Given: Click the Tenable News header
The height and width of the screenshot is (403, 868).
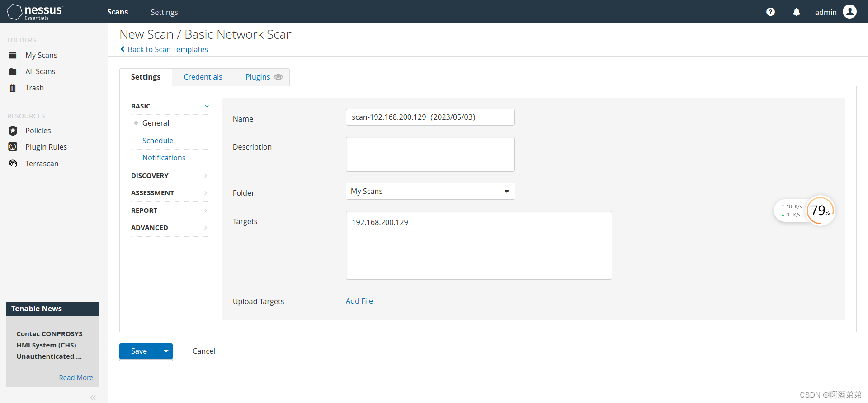Looking at the screenshot, I should tap(52, 309).
